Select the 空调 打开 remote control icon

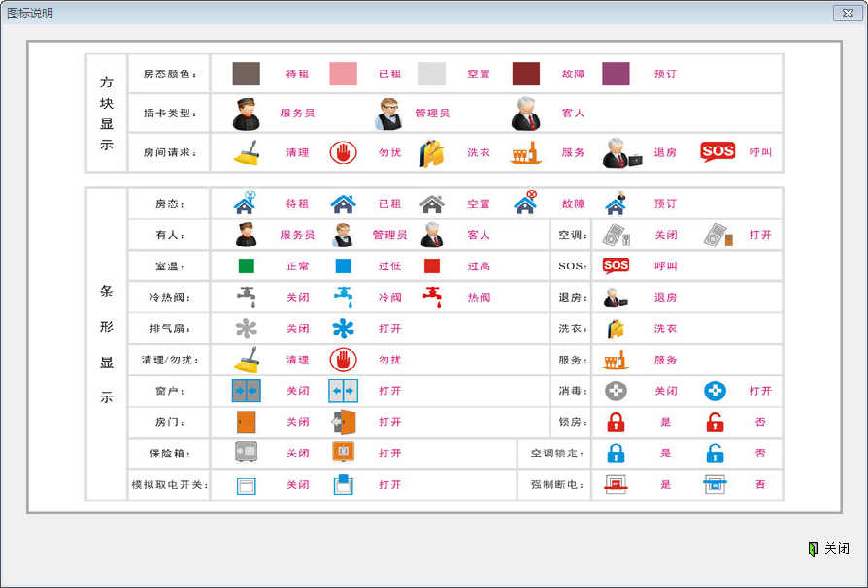(717, 235)
